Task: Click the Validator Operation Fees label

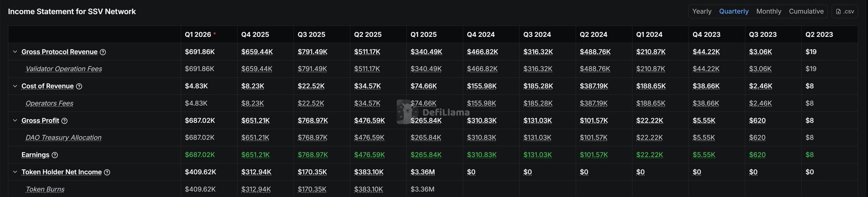Action: click(64, 69)
